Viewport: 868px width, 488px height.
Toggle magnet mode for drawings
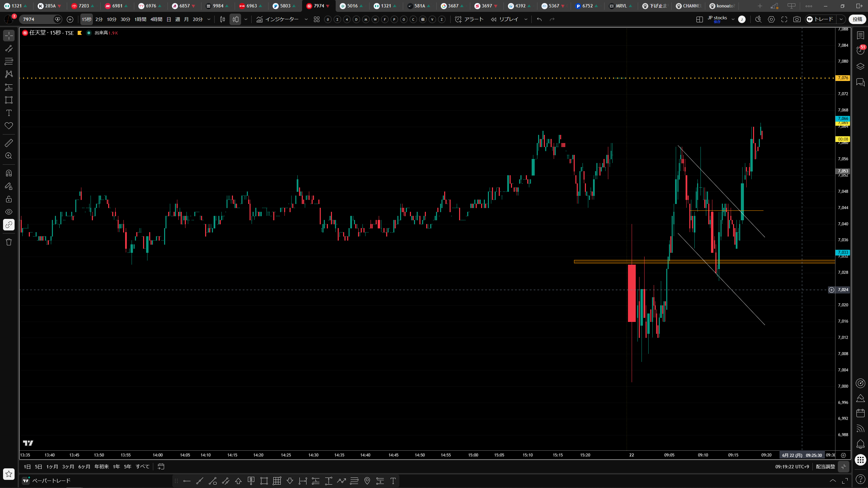pos(9,173)
